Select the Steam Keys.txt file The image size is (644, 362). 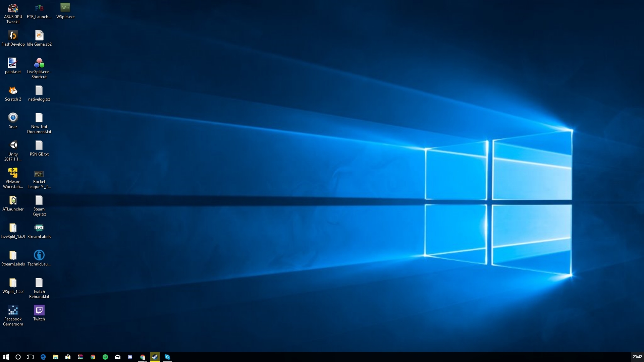39,200
